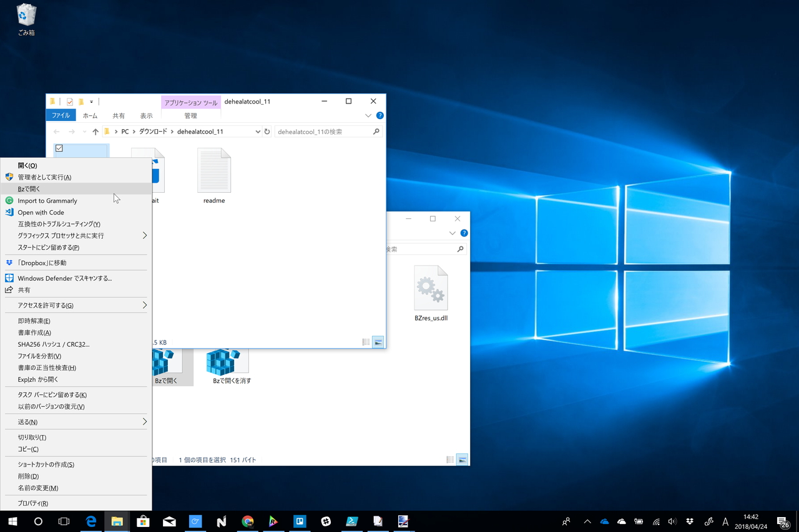Expand the breadcrumb chevron after PC

point(134,132)
